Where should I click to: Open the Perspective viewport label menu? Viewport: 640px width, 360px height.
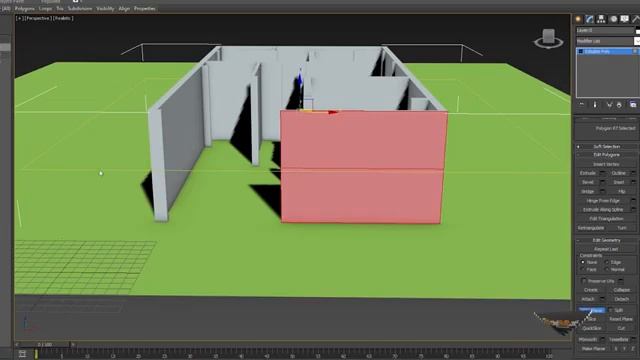click(37, 18)
